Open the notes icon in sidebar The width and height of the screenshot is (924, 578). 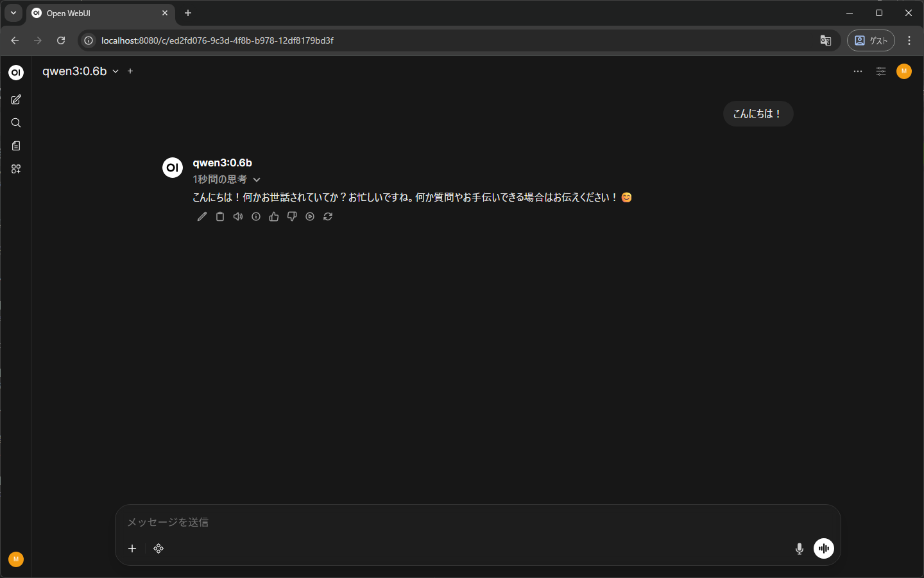click(x=16, y=146)
